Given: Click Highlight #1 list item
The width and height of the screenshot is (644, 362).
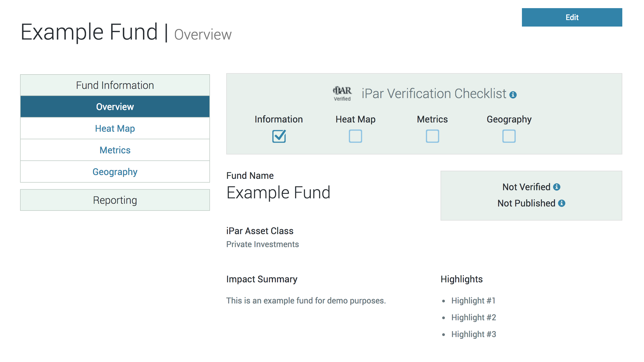Looking at the screenshot, I should [473, 300].
